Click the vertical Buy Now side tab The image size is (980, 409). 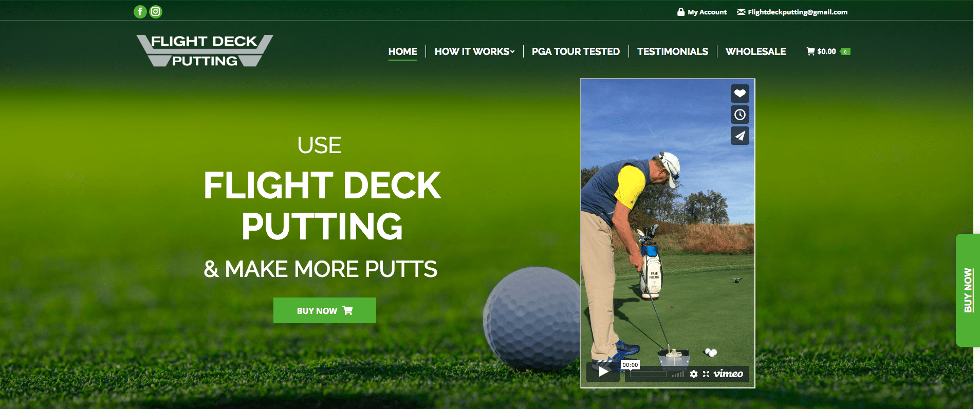(x=968, y=290)
